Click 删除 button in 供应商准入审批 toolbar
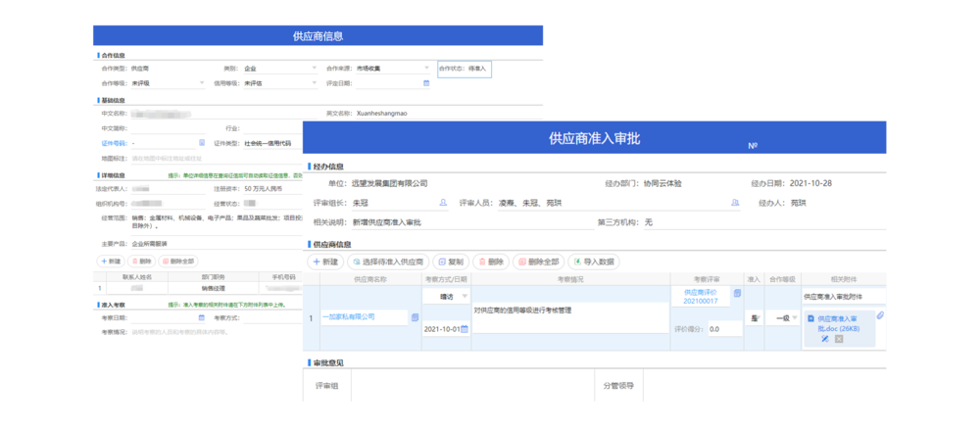Image resolution: width=980 pixels, height=430 pixels. [491, 262]
